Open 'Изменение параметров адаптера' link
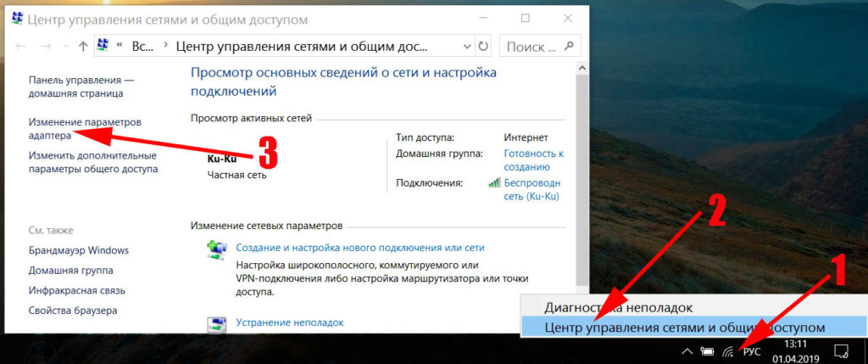The width and height of the screenshot is (868, 364). coord(85,129)
